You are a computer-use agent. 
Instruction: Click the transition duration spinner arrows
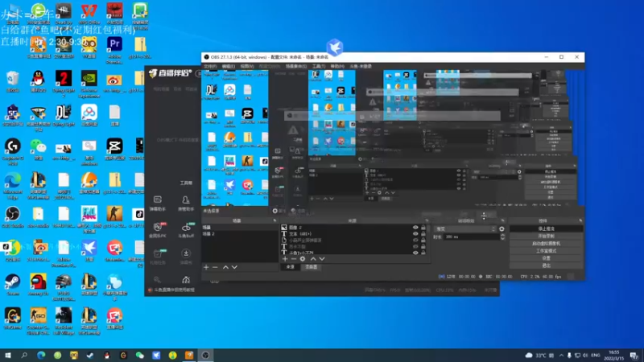502,237
